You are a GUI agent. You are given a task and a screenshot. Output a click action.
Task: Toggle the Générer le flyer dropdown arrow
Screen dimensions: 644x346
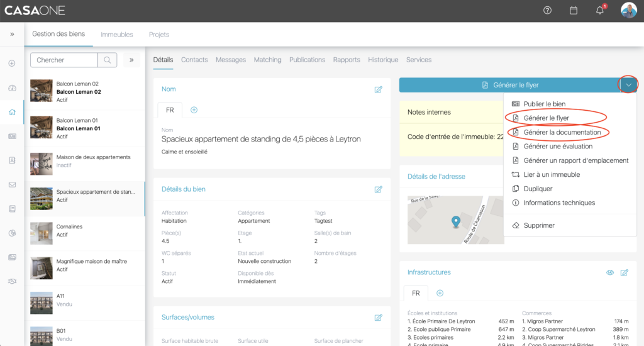(x=628, y=85)
